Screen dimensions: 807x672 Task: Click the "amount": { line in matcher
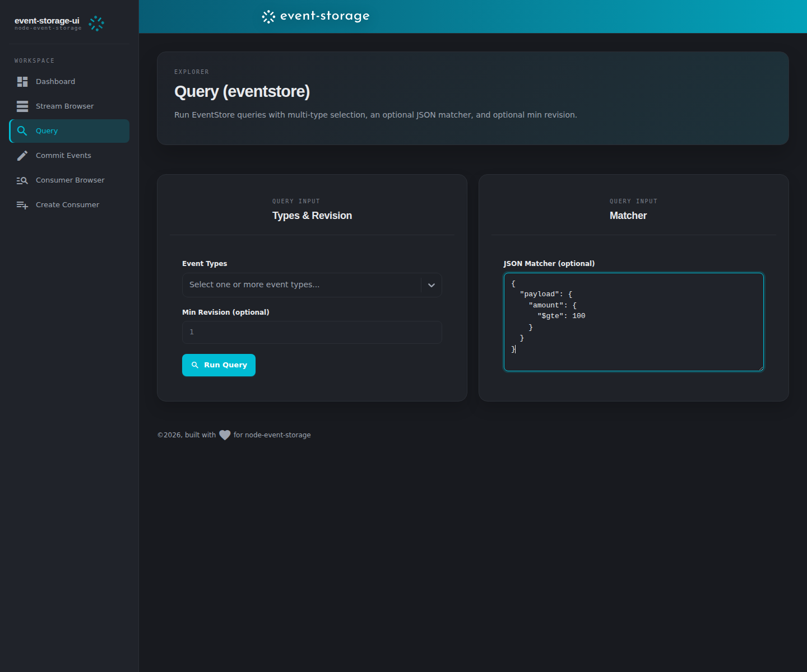[x=553, y=305]
